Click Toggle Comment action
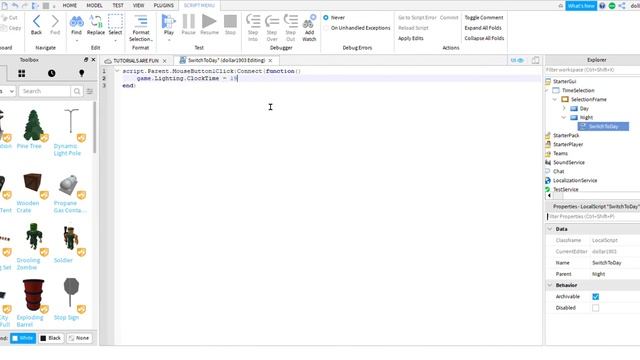This screenshot has width=640, height=360. [x=484, y=18]
